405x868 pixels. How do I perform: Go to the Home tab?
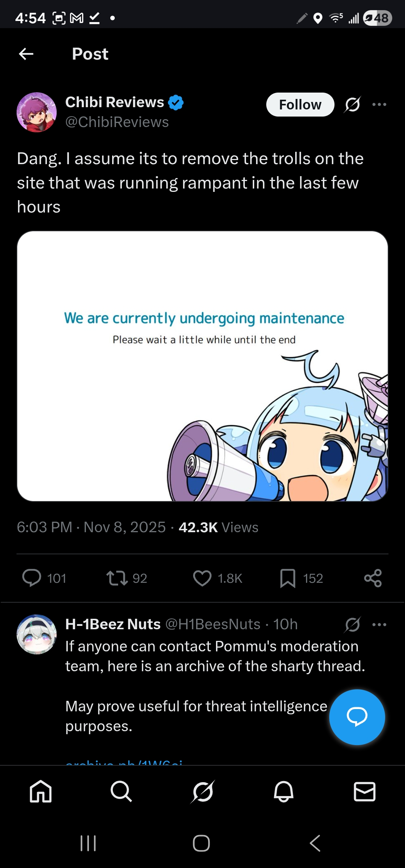tap(40, 792)
